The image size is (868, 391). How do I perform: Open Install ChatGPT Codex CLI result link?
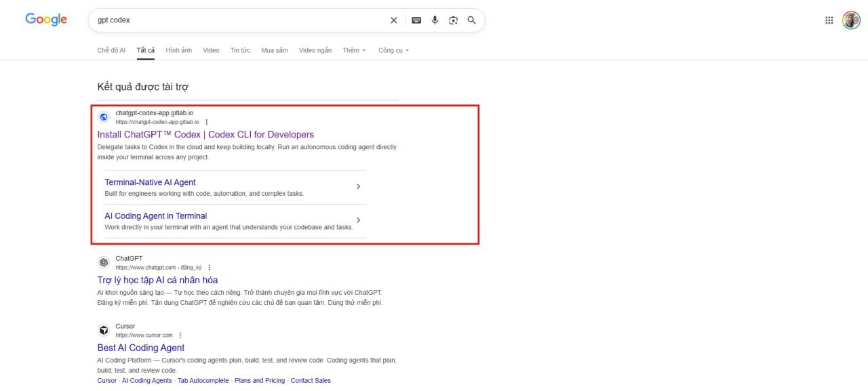(x=205, y=134)
